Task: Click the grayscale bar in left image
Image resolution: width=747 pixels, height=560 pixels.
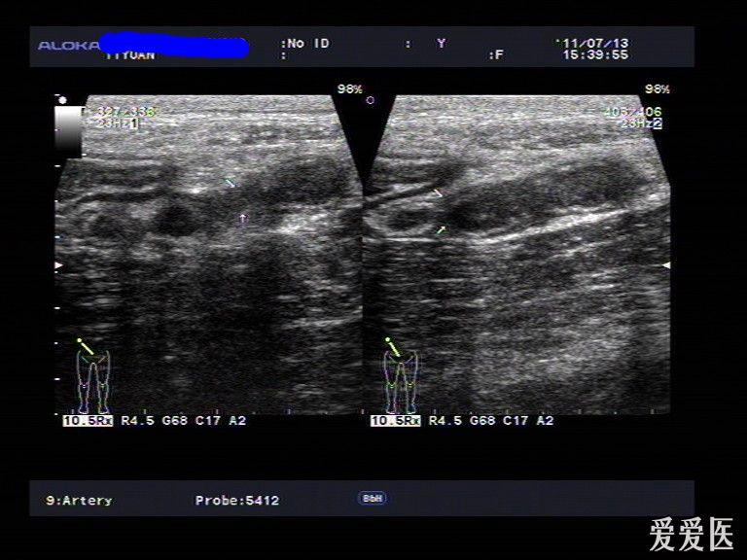Action: 68,129
